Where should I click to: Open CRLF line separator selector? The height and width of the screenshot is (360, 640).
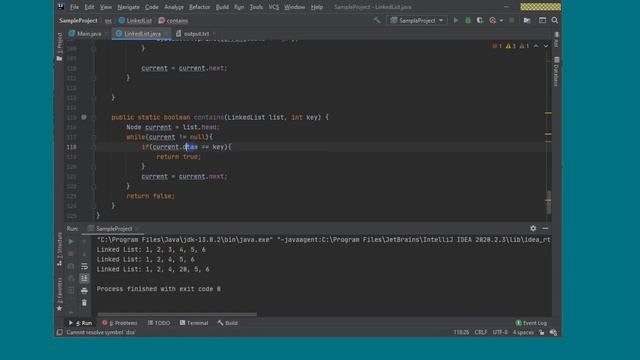pyautogui.click(x=480, y=332)
